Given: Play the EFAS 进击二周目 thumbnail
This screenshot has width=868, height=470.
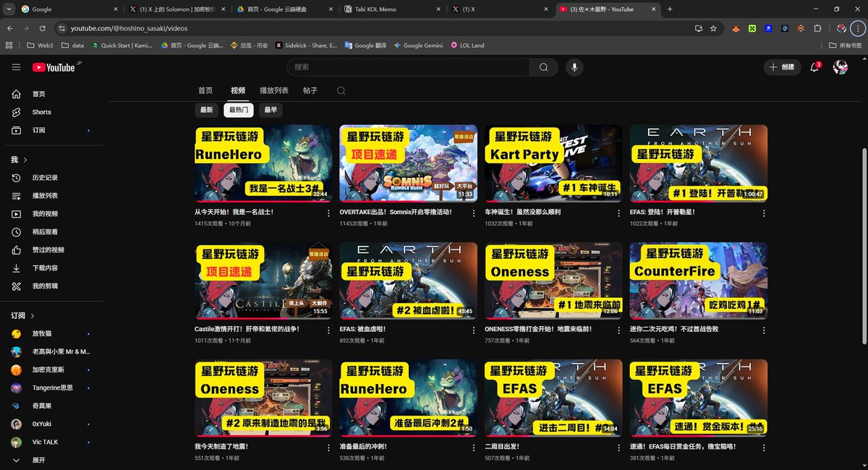Looking at the screenshot, I should pyautogui.click(x=553, y=398).
